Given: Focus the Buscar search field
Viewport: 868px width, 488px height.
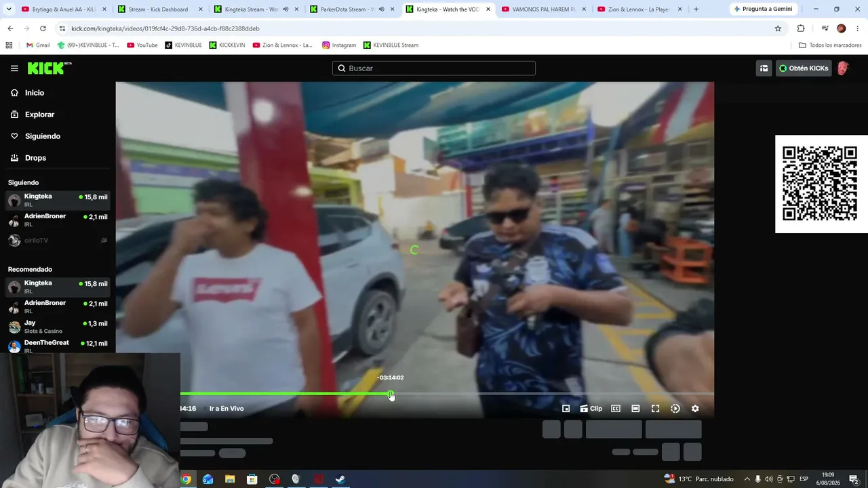Looking at the screenshot, I should click(x=434, y=68).
